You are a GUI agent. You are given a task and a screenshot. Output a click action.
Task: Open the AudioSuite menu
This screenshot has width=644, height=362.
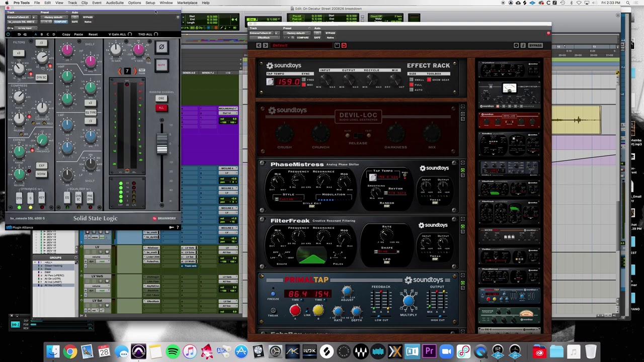[115, 3]
